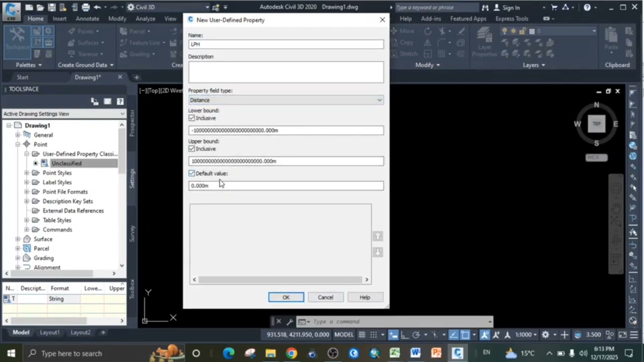Image resolution: width=644 pixels, height=362 pixels.
Task: Switch to the Layout1 tab
Action: pyautogui.click(x=50, y=332)
